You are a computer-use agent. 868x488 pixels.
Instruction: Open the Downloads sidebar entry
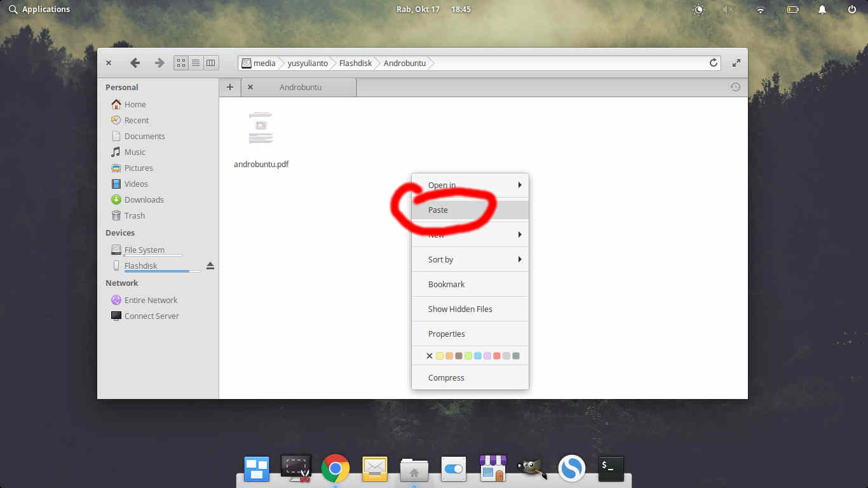[x=144, y=200]
